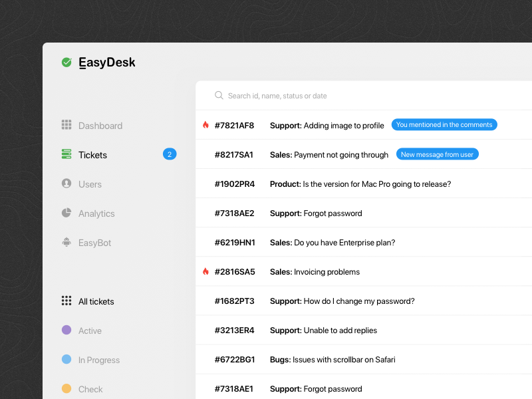Filter by the blue In Progress dot

[x=66, y=359]
